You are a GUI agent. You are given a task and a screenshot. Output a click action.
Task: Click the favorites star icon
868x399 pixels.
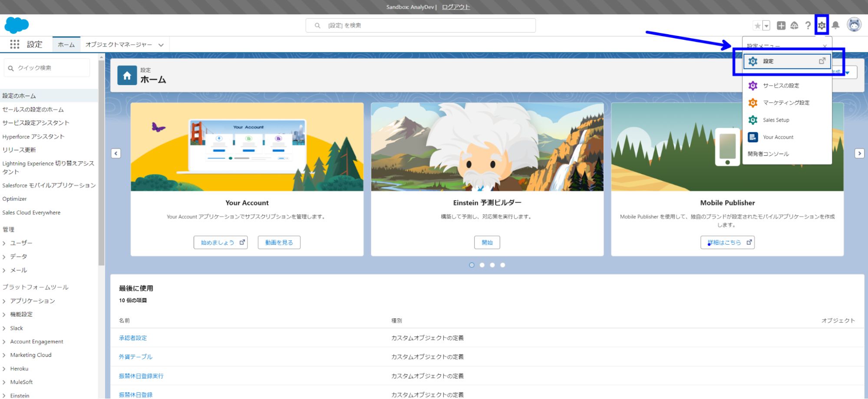[757, 26]
